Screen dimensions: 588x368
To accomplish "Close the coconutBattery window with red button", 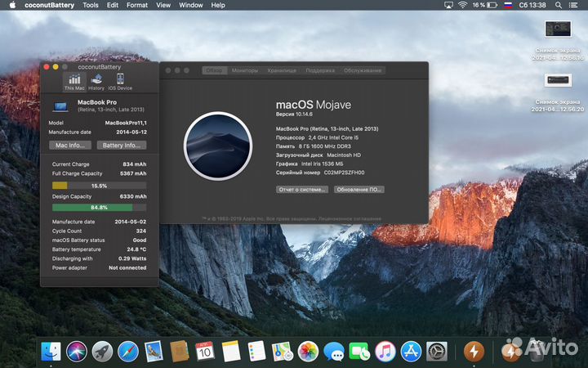I will coord(47,67).
